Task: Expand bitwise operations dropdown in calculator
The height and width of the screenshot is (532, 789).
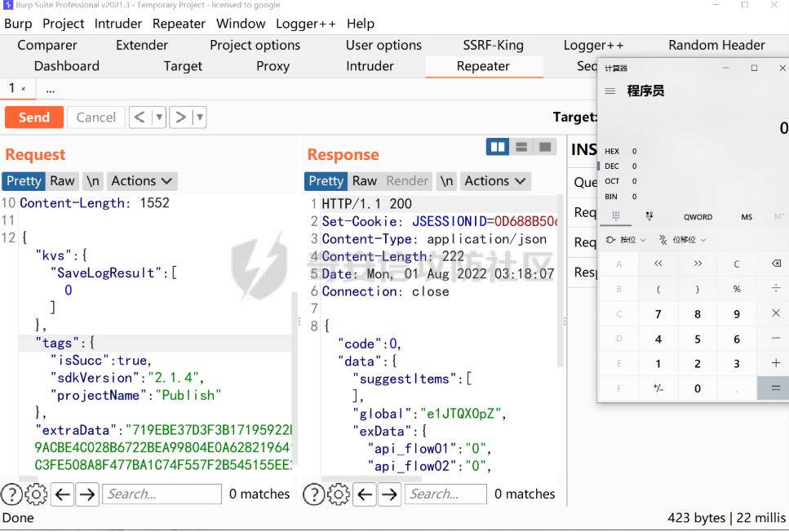Action: (626, 240)
